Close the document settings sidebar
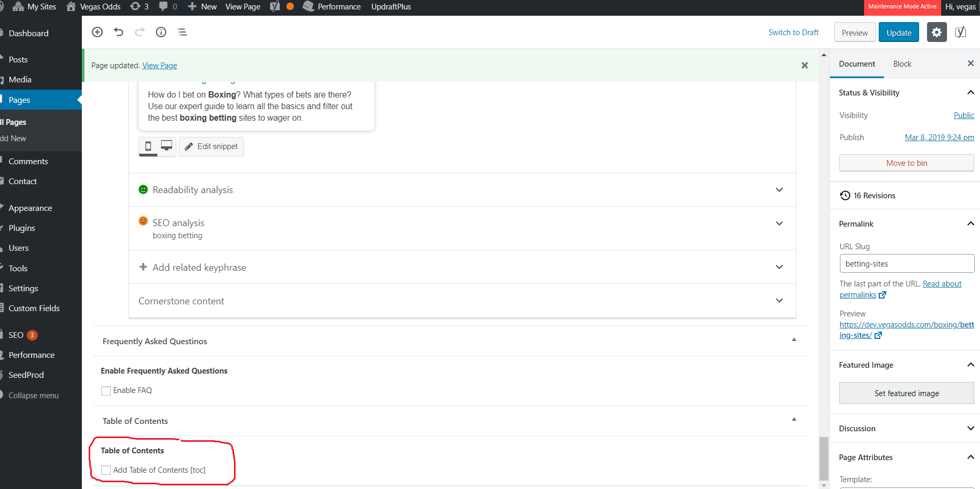 click(971, 63)
